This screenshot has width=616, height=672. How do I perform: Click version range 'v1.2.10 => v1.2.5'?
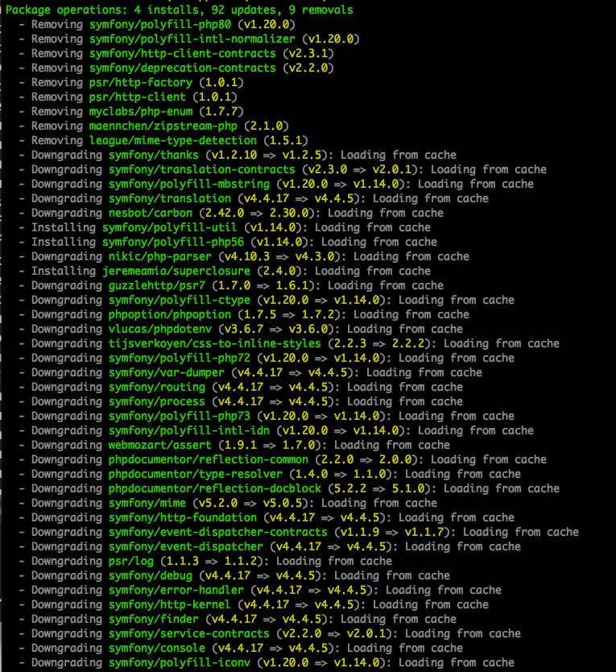(266, 155)
